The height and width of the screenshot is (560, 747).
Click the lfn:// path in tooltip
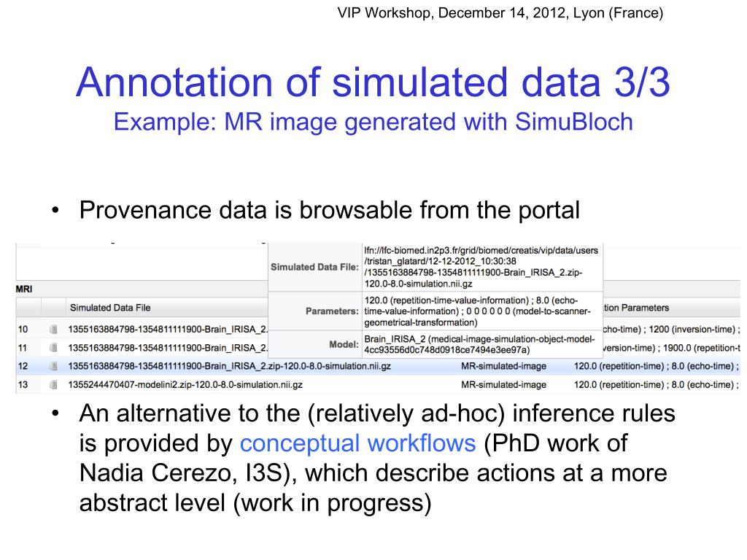[481, 267]
